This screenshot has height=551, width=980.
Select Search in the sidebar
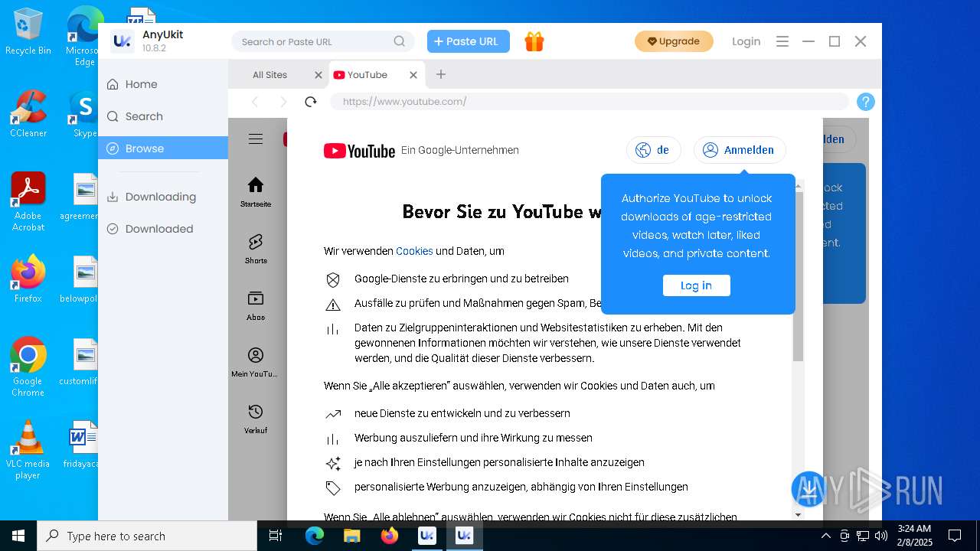163,116
